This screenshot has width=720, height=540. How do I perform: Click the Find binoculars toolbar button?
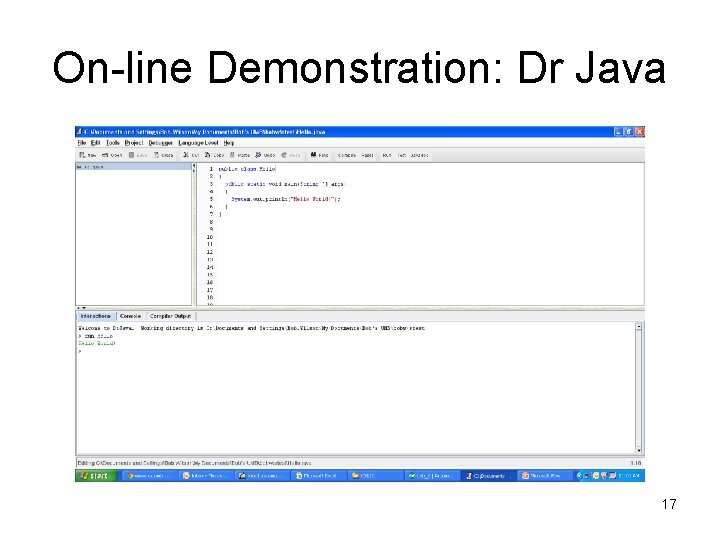click(320, 155)
